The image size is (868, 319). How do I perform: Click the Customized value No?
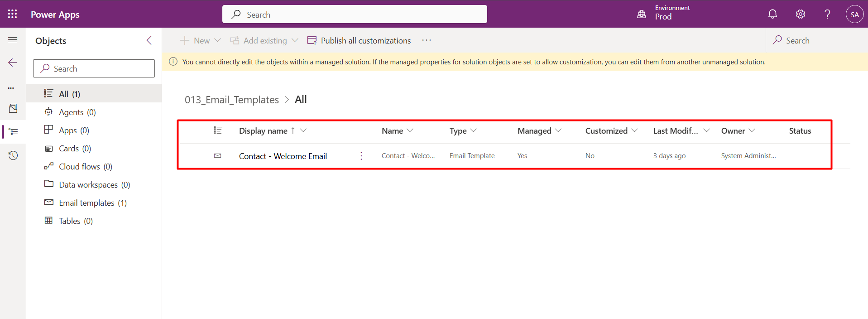[590, 155]
